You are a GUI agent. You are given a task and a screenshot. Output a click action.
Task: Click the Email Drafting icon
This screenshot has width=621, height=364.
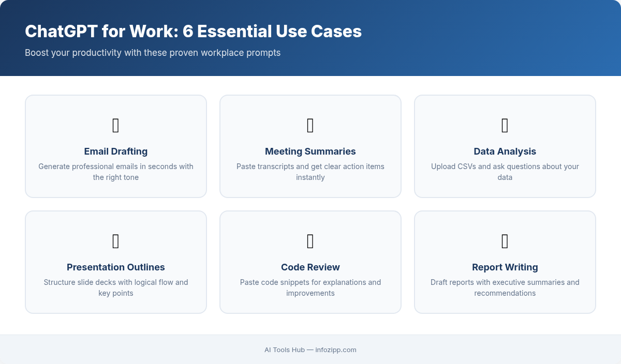(x=116, y=125)
